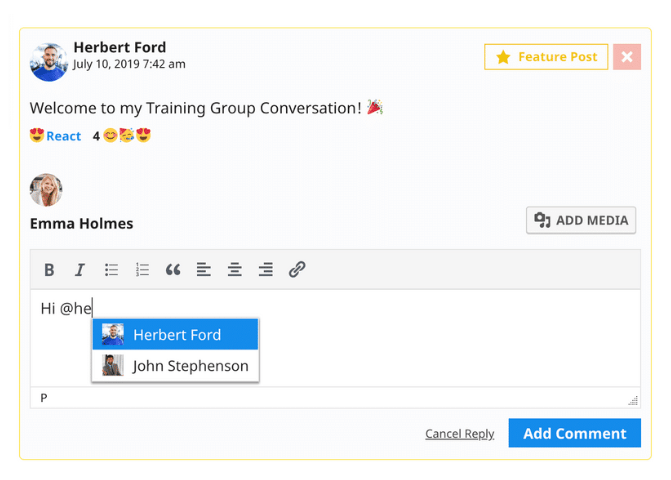The height and width of the screenshot is (480, 671).
Task: Align text to the right
Action: 266,270
